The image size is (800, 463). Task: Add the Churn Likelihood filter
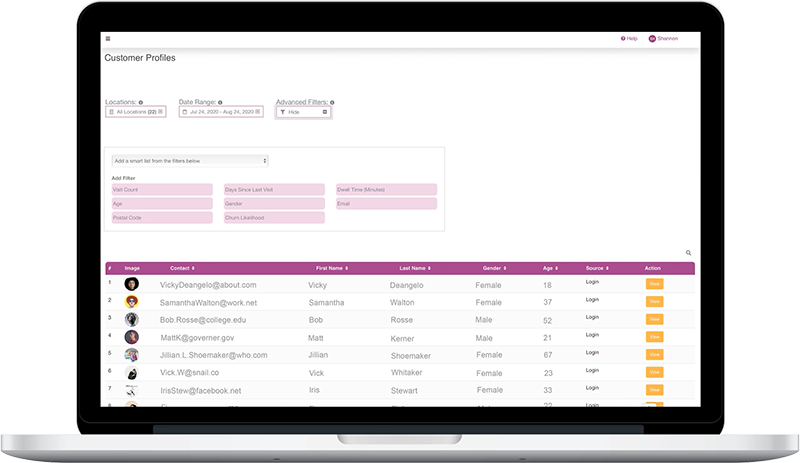click(274, 217)
